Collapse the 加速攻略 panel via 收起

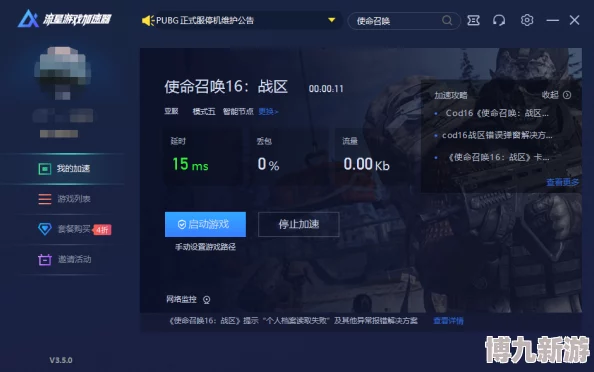coord(556,95)
